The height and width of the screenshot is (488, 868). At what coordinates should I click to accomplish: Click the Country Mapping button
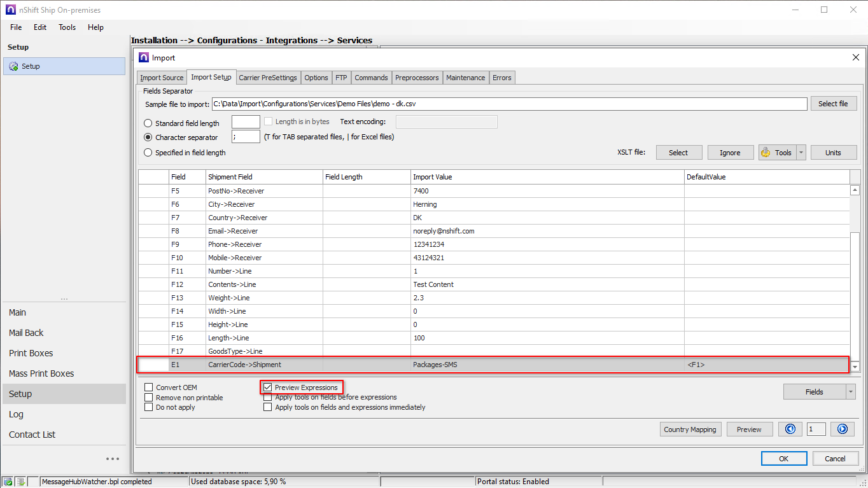click(690, 429)
